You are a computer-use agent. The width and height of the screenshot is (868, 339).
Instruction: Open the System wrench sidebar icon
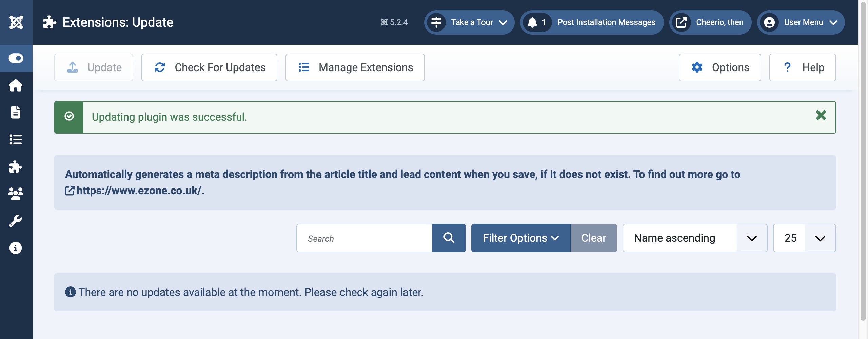coord(16,220)
